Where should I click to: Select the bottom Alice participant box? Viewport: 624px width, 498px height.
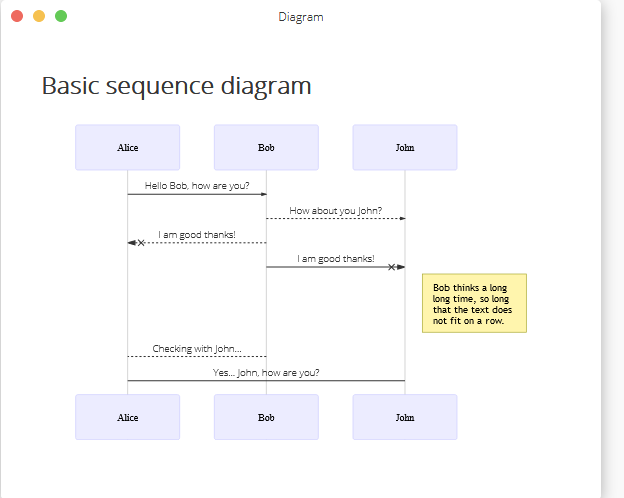pos(127,417)
